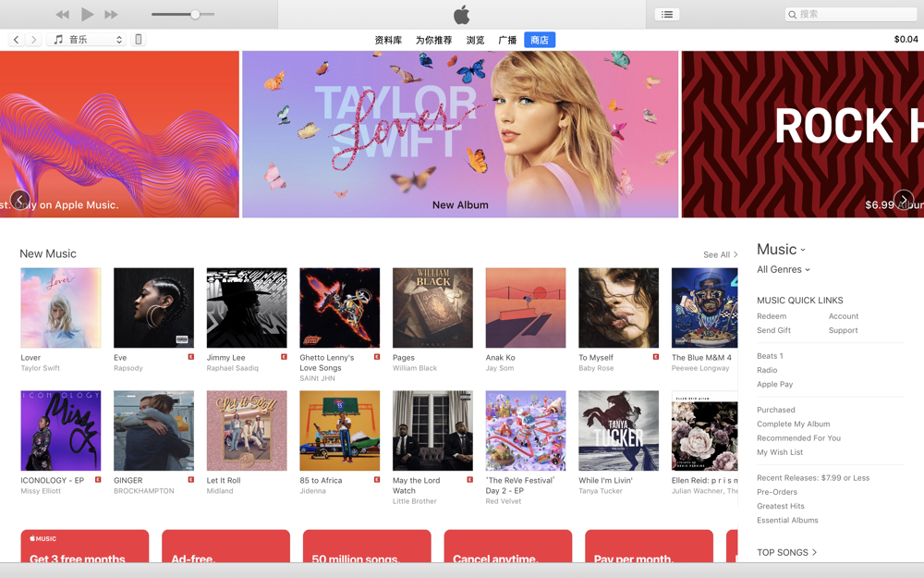Click the device iPhone icon

pos(139,40)
